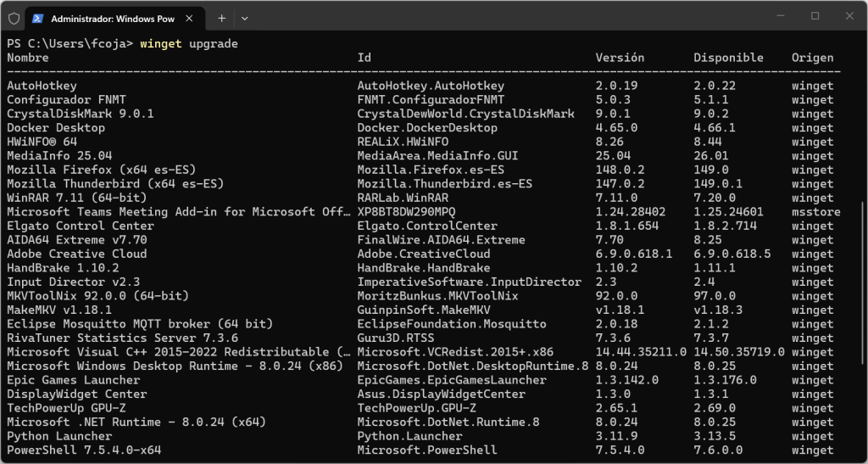868x464 pixels.
Task: Click PowerShell available version 7.6.0.0
Action: (x=718, y=450)
